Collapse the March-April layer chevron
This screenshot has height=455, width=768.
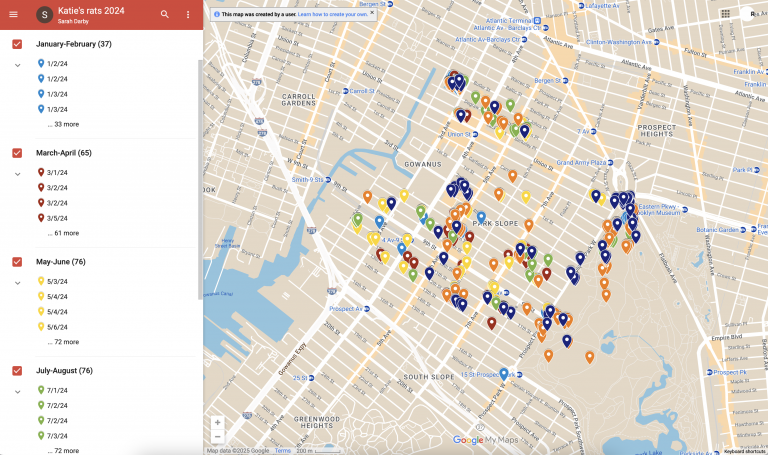(x=17, y=173)
